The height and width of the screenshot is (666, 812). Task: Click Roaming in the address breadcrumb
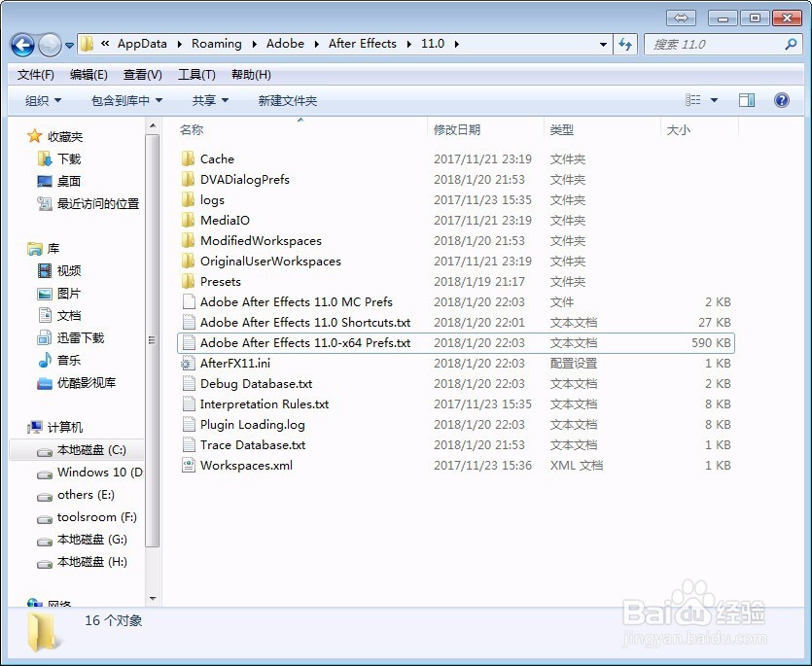(217, 44)
